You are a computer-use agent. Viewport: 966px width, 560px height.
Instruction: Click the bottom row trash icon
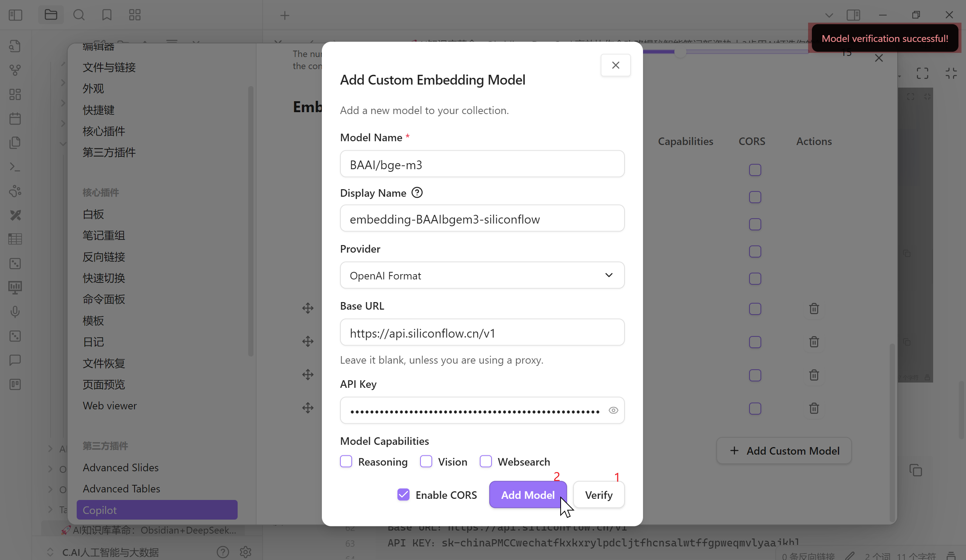[814, 408]
